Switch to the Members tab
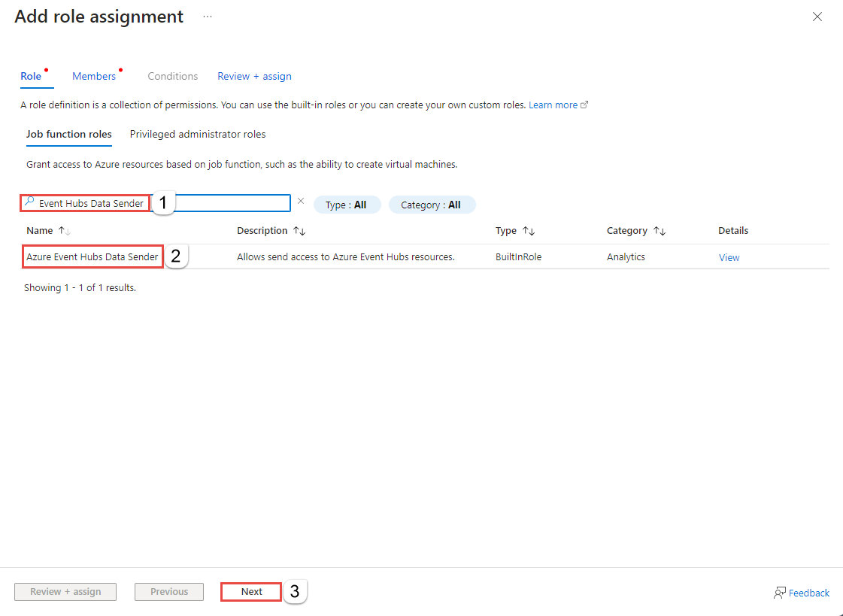This screenshot has width=843, height=616. pos(94,76)
